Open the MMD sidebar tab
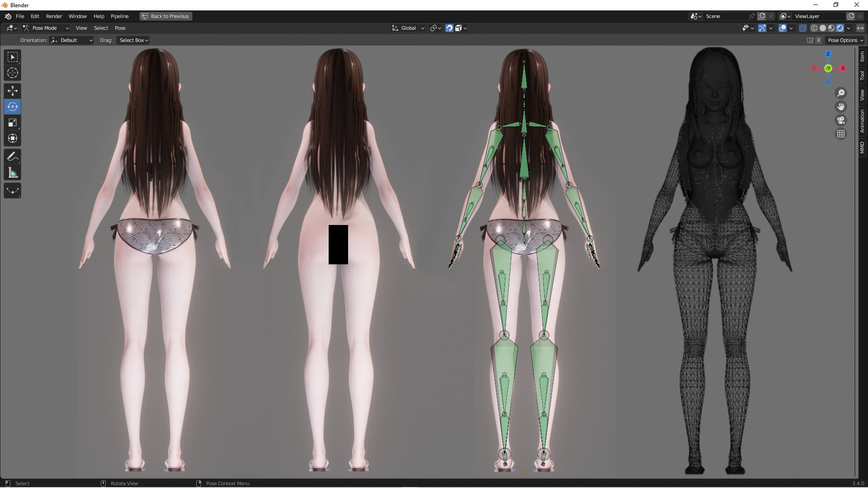The width and height of the screenshot is (868, 488). [862, 147]
